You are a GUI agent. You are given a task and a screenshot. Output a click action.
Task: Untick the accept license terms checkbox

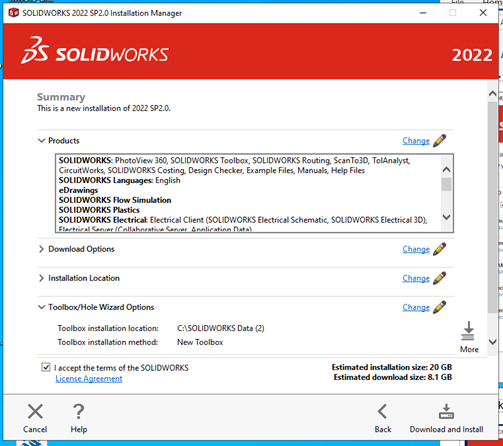tap(46, 367)
